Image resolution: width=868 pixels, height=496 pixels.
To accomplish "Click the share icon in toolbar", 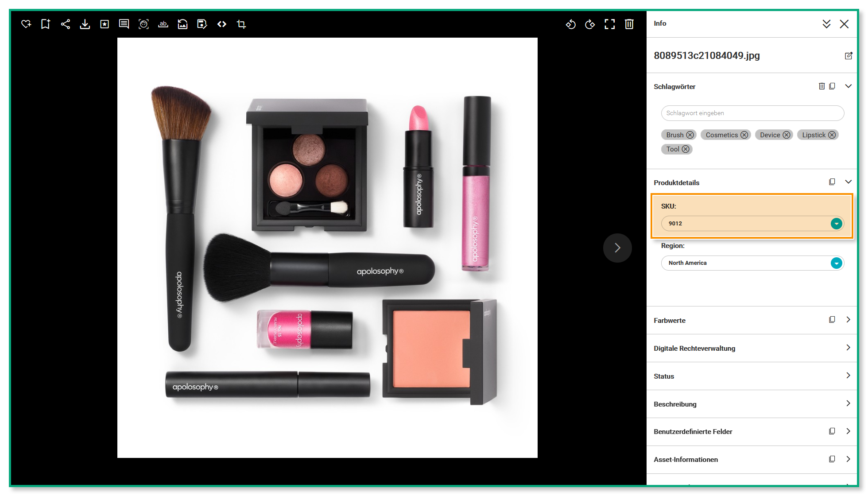I will click(x=66, y=24).
